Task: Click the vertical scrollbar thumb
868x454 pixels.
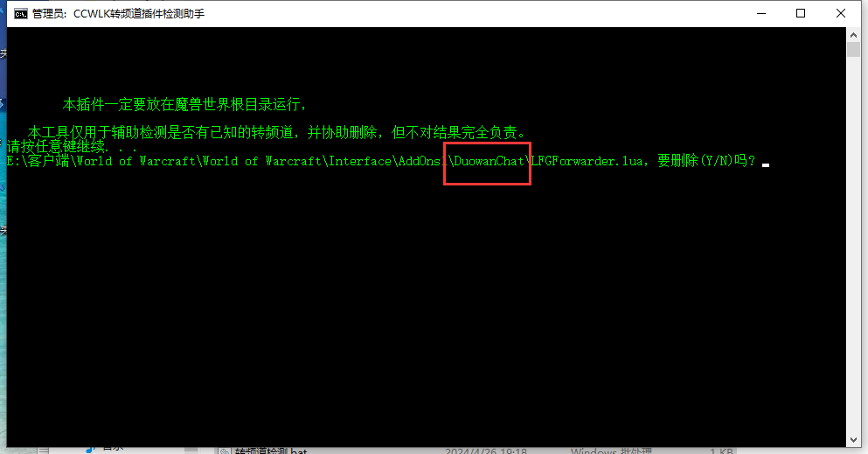Action: coord(853,49)
